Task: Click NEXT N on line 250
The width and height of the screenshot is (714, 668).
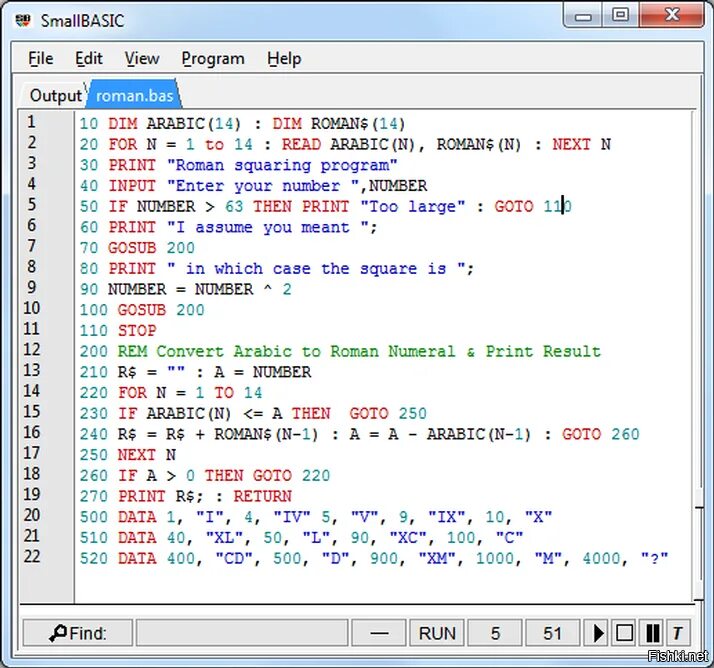Action: click(x=147, y=455)
